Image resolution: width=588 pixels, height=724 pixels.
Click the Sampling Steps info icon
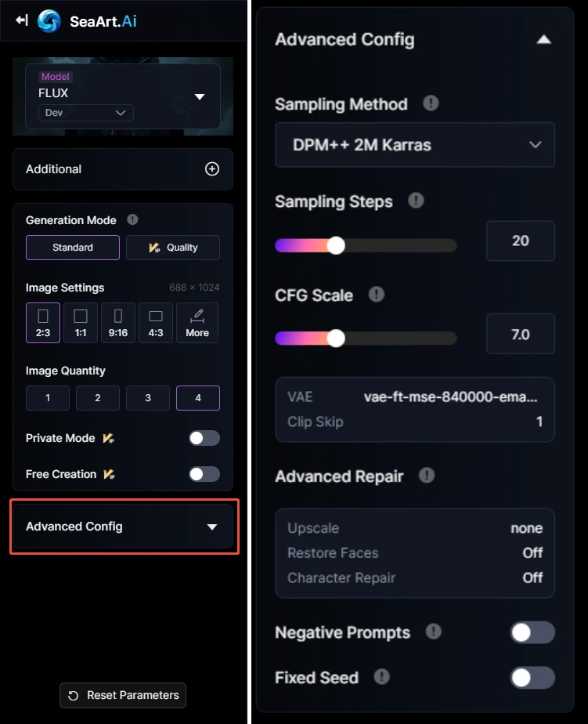point(417,201)
